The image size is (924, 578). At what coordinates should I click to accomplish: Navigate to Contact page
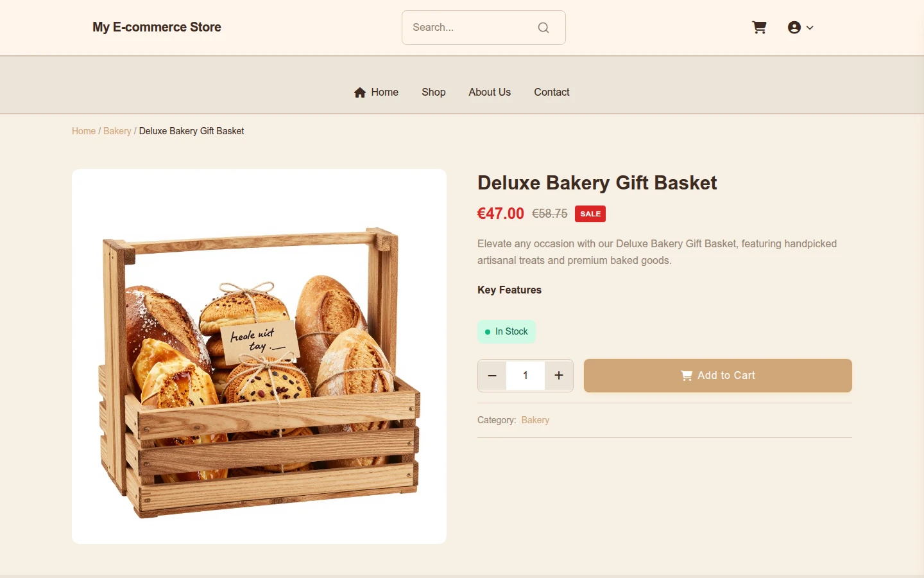tap(552, 92)
